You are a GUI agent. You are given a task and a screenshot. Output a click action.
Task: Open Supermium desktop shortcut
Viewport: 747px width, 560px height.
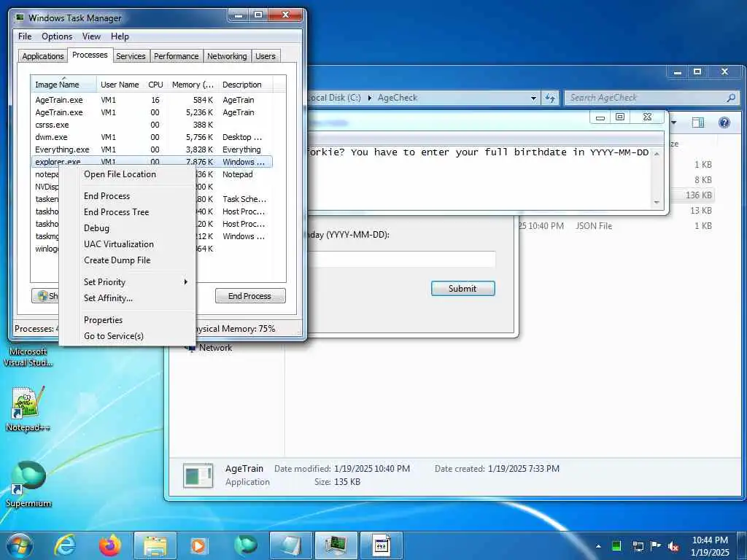pyautogui.click(x=28, y=483)
